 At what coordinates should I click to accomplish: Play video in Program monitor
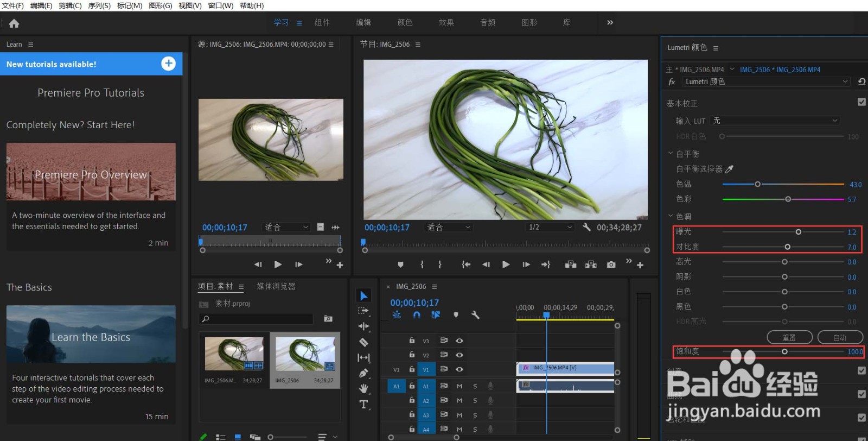point(506,264)
